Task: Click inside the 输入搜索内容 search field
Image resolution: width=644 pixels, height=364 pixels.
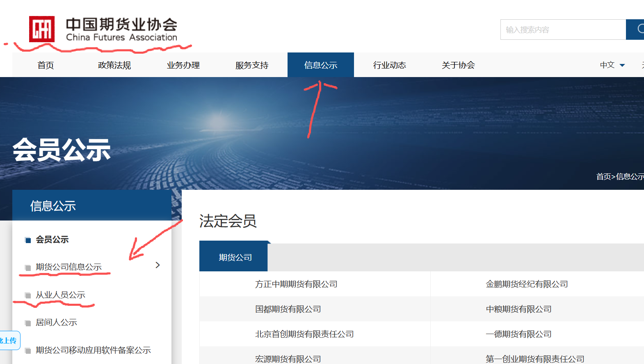Action: tap(563, 30)
